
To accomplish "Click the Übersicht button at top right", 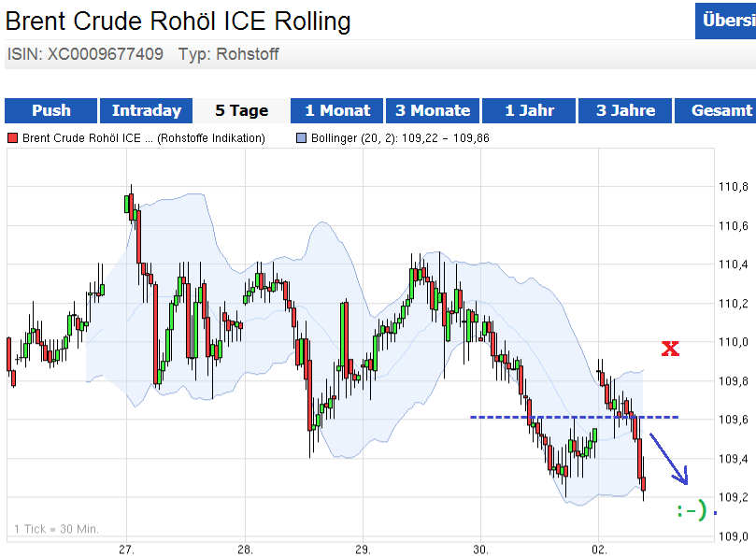I will pos(726,21).
